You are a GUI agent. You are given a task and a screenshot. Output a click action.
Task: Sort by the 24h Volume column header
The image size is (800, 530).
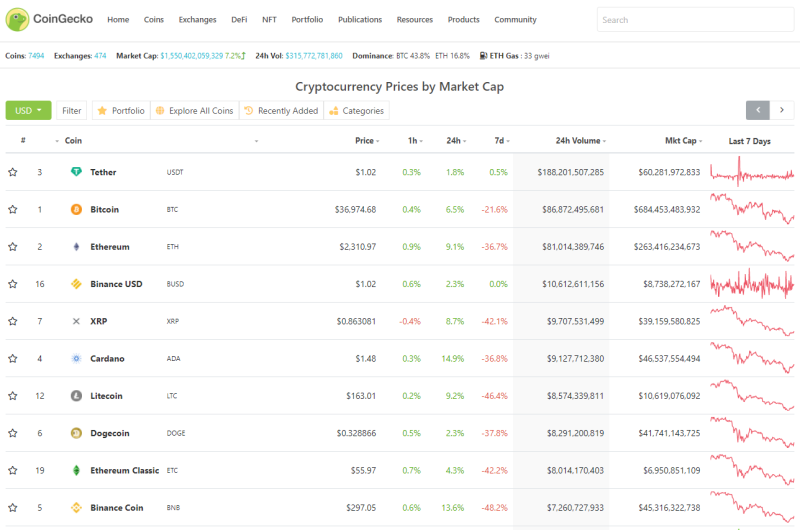[x=581, y=141]
